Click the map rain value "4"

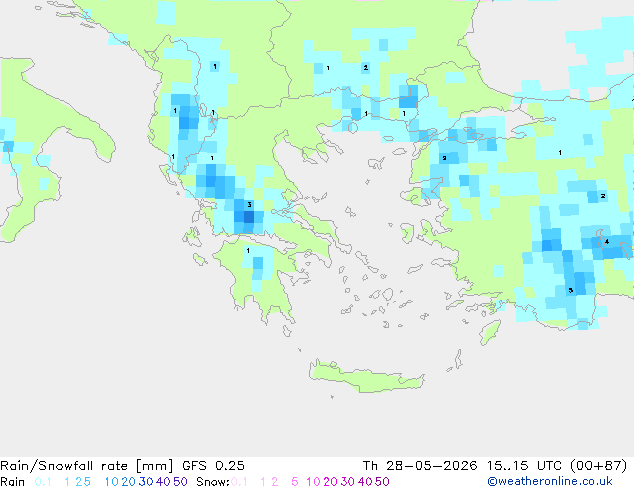pos(607,242)
